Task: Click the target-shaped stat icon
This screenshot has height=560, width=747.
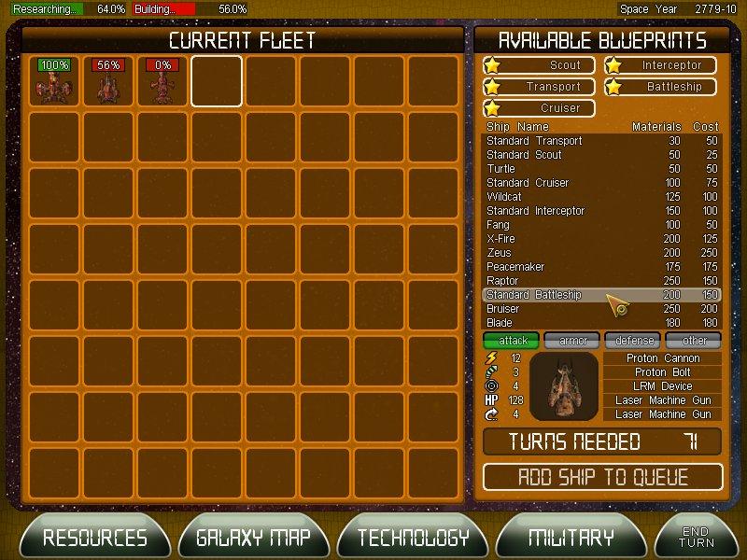Action: (492, 386)
